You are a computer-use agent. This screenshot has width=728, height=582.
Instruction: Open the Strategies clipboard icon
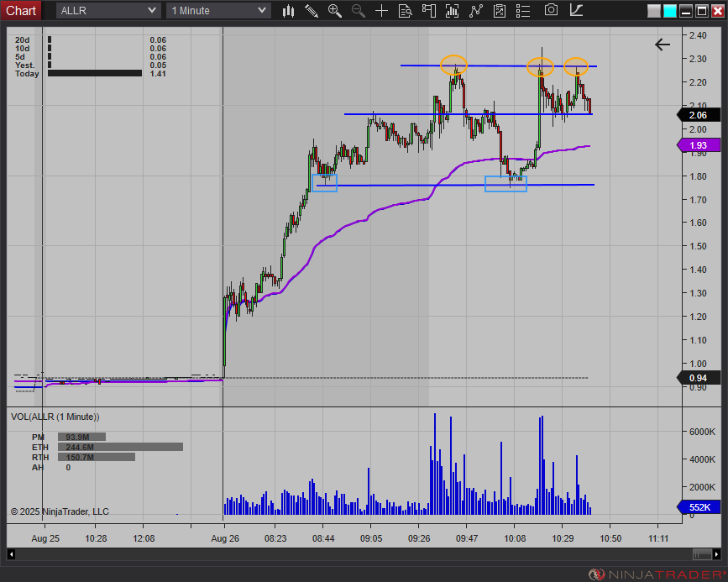coord(500,11)
